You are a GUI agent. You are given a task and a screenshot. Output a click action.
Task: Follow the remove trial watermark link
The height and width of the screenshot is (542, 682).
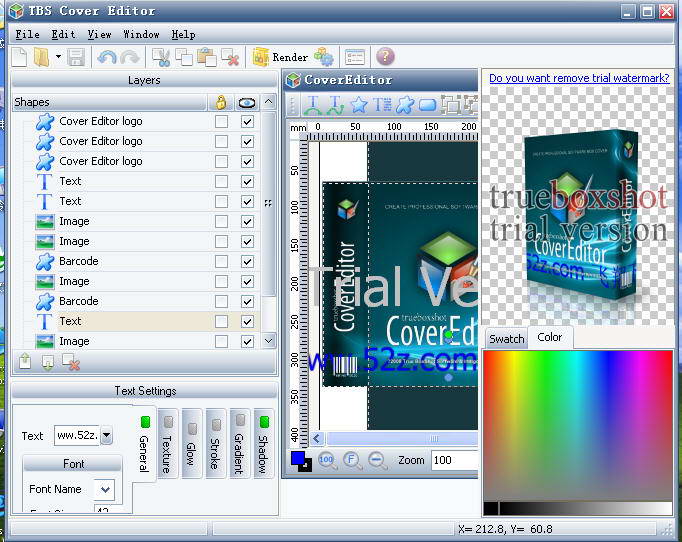[x=579, y=78]
